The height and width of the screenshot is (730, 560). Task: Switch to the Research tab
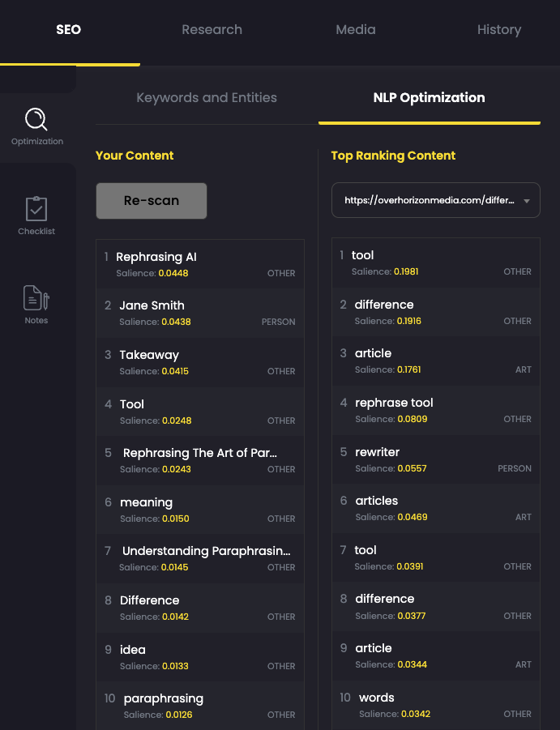point(212,30)
